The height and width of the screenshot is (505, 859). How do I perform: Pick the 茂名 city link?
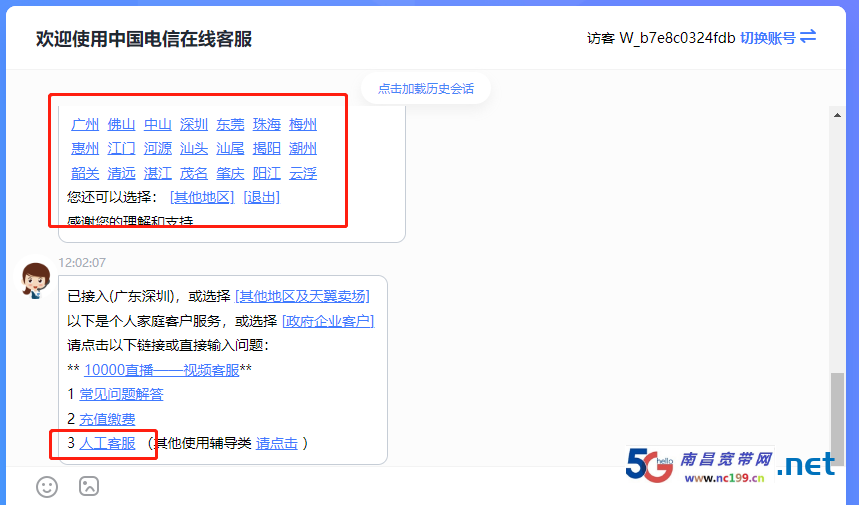tap(194, 174)
